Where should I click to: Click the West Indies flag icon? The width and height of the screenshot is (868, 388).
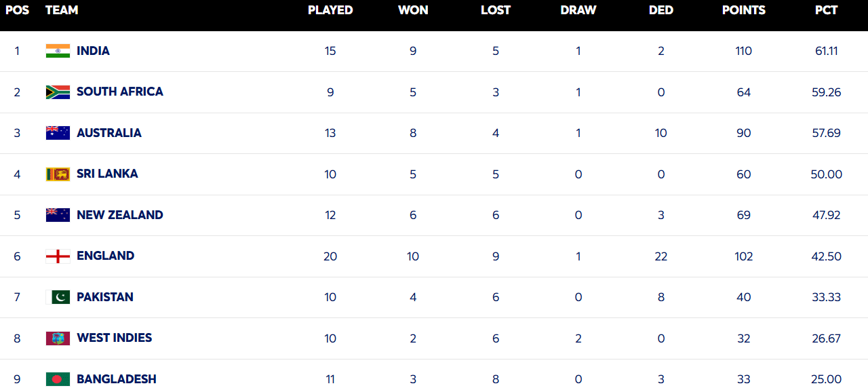click(x=58, y=338)
